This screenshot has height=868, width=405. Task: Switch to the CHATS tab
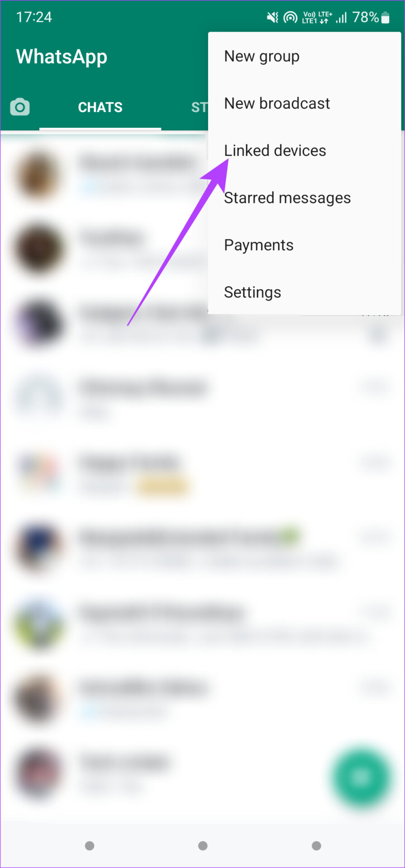point(100,107)
